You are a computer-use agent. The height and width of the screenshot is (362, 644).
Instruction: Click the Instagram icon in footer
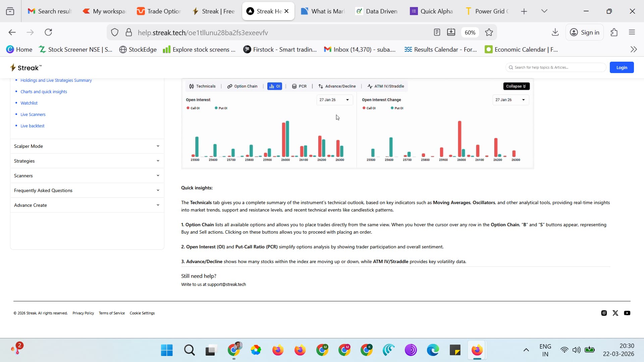(x=604, y=313)
